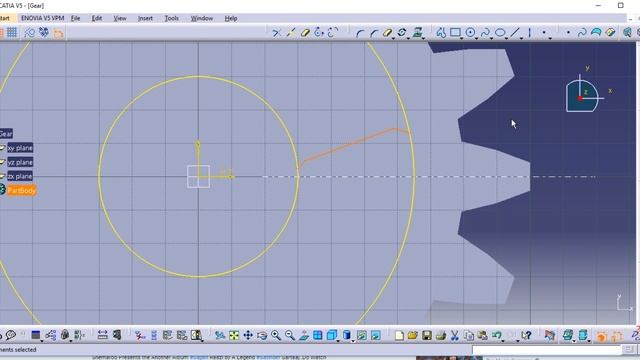
Task: Select the Profile tool icon
Action: (x=441, y=33)
